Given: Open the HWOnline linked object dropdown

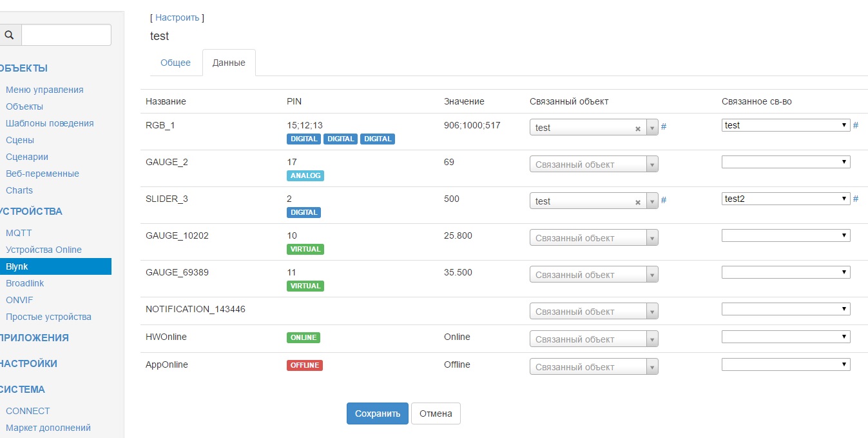Looking at the screenshot, I should (x=594, y=339).
